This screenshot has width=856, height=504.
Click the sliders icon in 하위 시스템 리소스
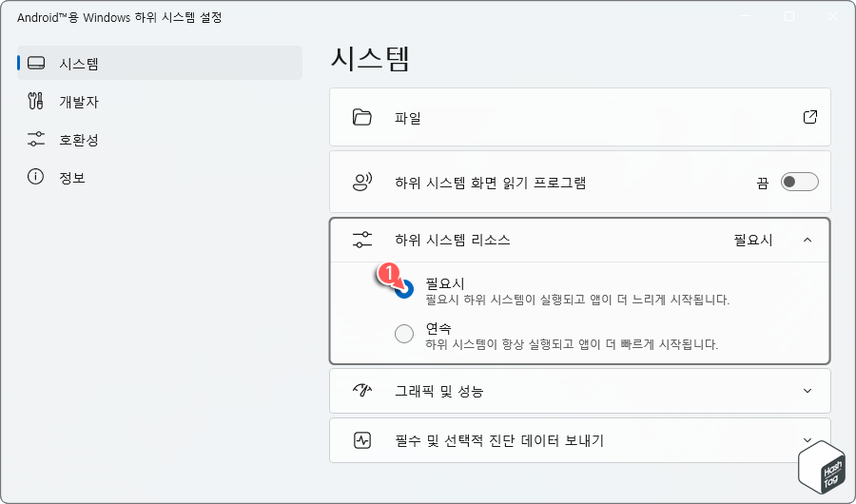(x=362, y=240)
